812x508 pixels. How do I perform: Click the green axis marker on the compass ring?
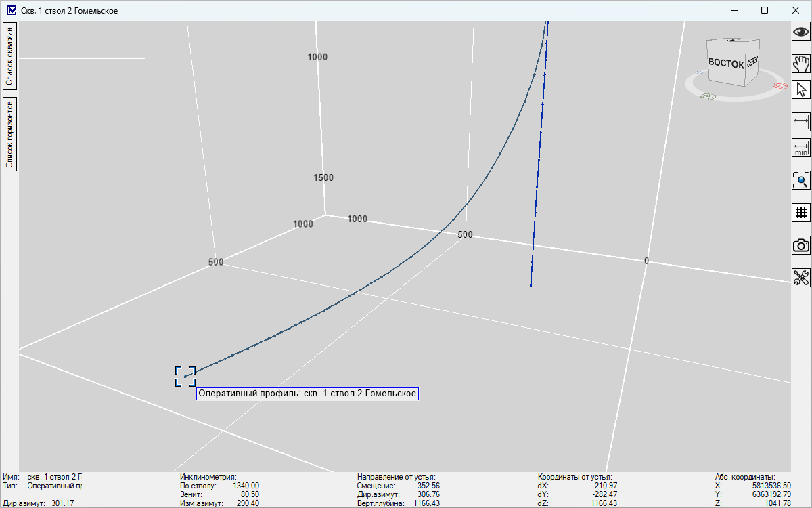707,97
